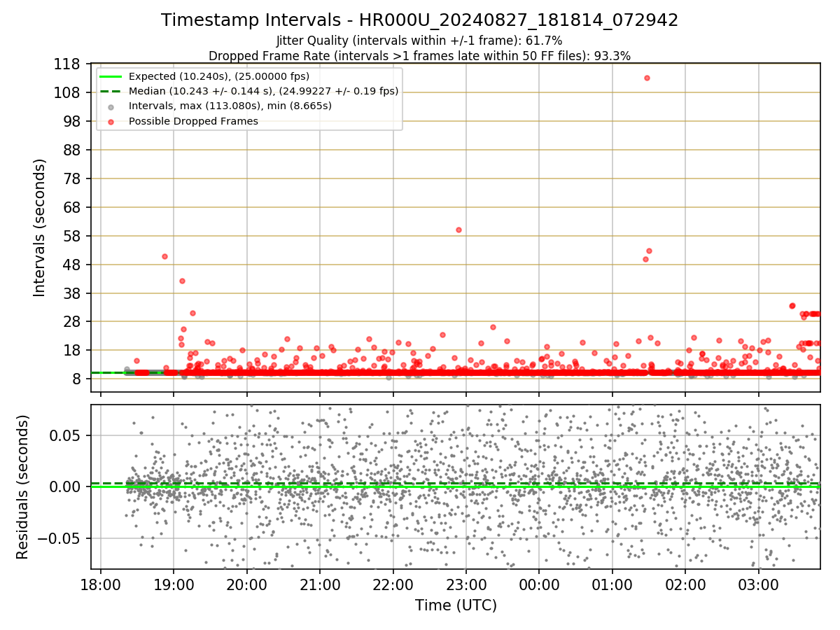Click the 78 tick on the intervals axis
The image size is (840, 630).
tap(73, 179)
